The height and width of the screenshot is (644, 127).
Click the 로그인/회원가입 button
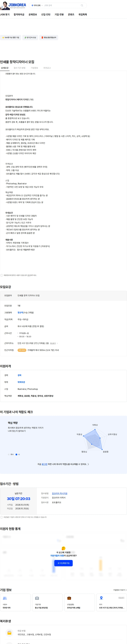tap(63, 563)
